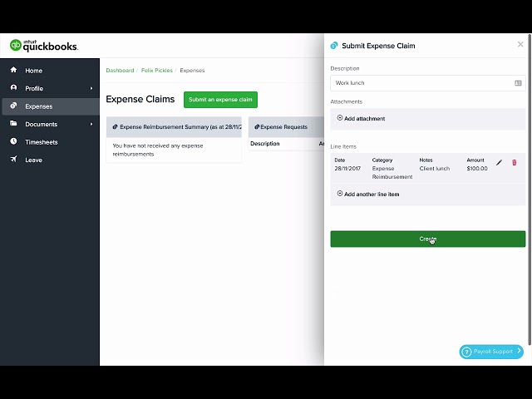This screenshot has width=532, height=399.
Task: Delete the Client lunch line item trash
Action: tap(514, 163)
